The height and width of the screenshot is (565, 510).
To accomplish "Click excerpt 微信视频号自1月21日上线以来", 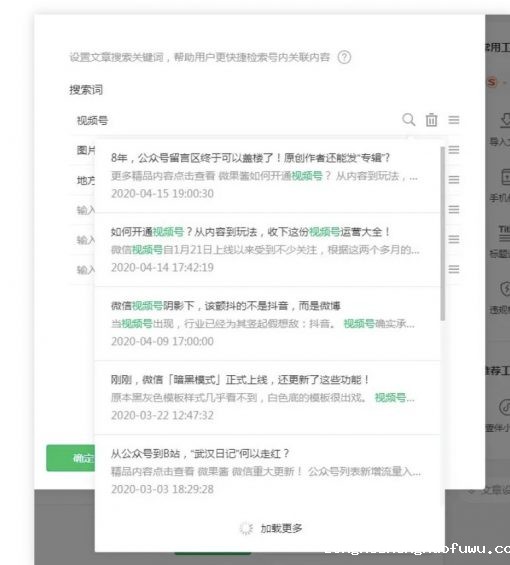I will point(265,250).
